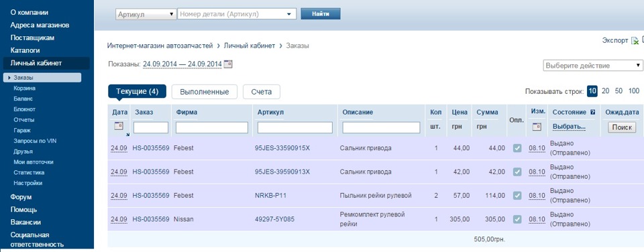Click the Описание column filter field
Screen dimensions: 644x252
(x=381, y=127)
